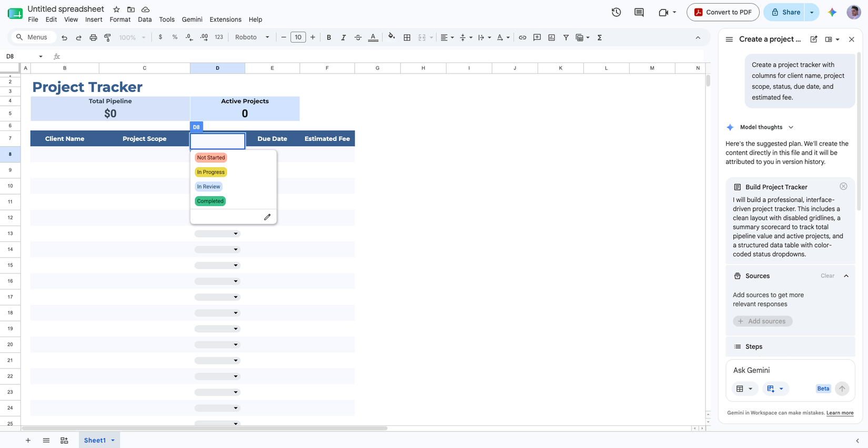Click the Undo icon in toolbar
The image size is (868, 448).
[64, 37]
